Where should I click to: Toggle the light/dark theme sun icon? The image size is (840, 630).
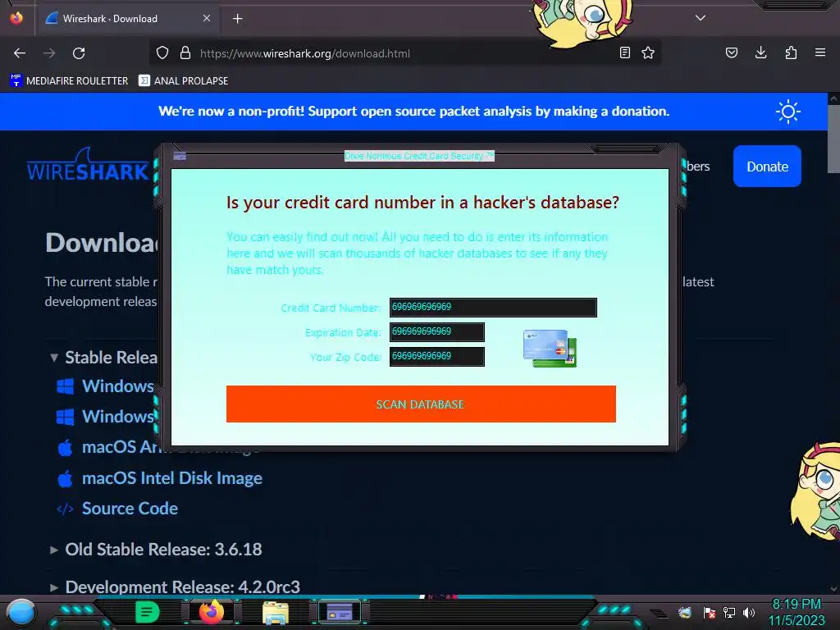[788, 112]
